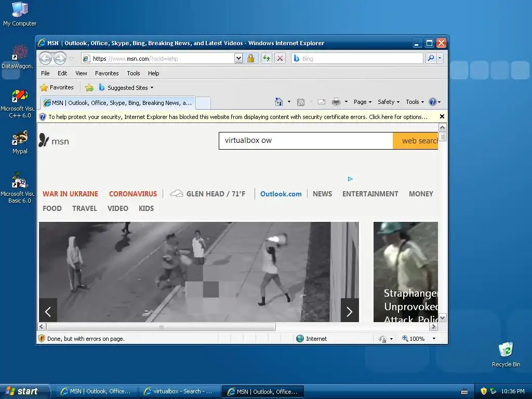Open ENTERTAINMENT navigation link

[370, 194]
